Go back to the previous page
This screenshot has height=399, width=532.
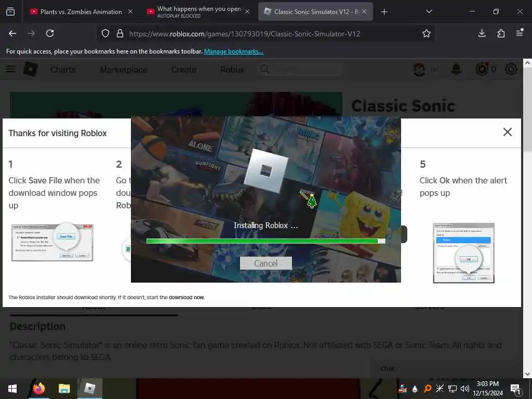12,33
